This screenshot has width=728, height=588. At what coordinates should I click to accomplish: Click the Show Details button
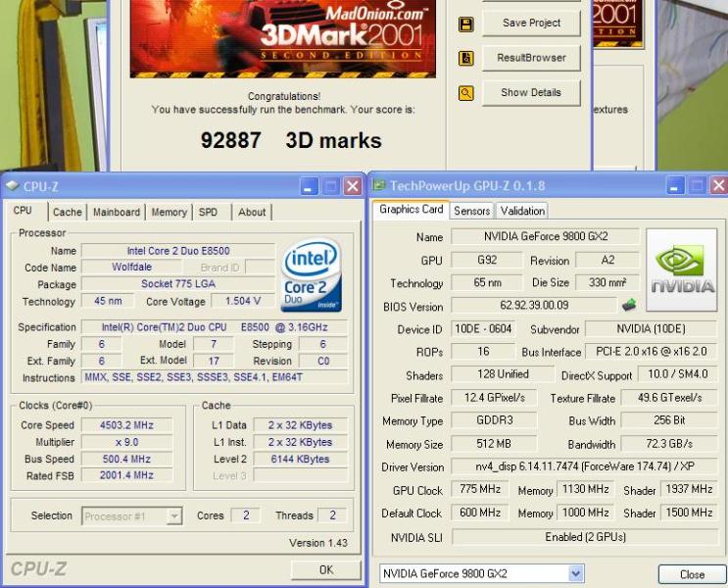tap(531, 93)
